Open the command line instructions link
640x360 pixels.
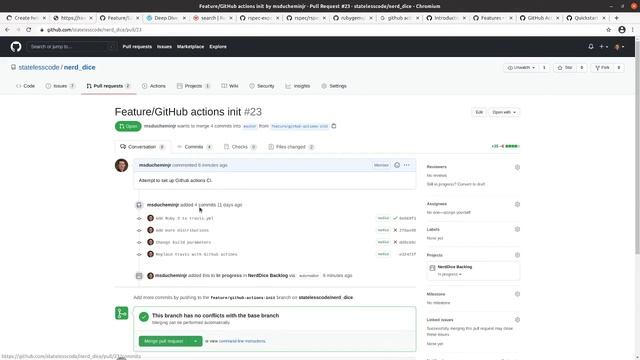(x=242, y=341)
